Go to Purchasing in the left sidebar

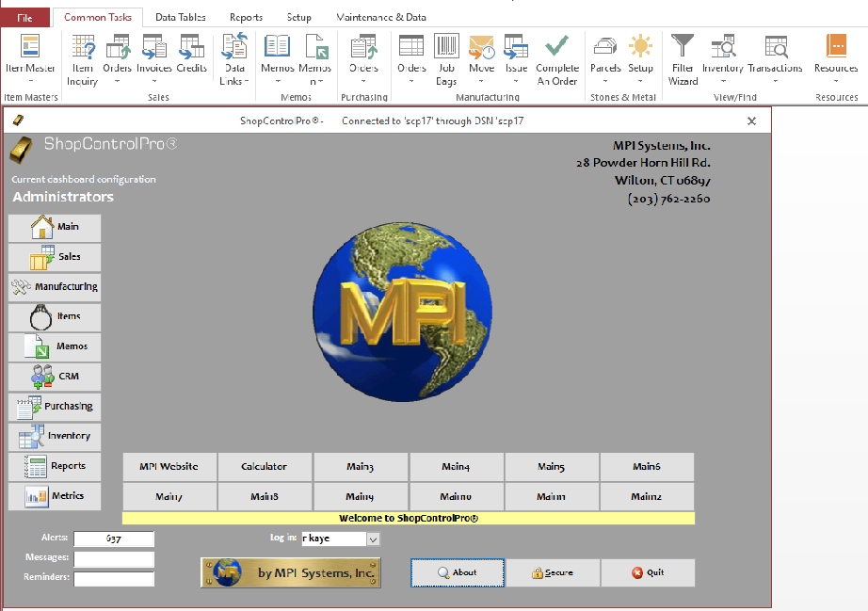click(55, 407)
